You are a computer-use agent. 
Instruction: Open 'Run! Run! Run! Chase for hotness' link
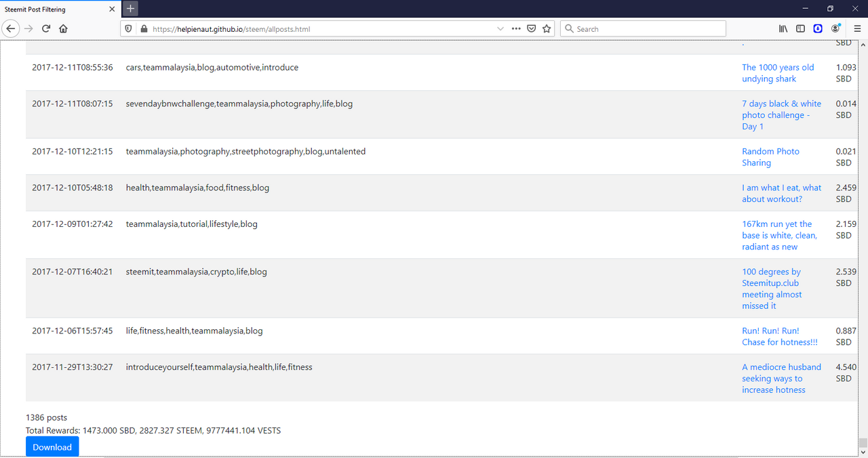click(780, 336)
